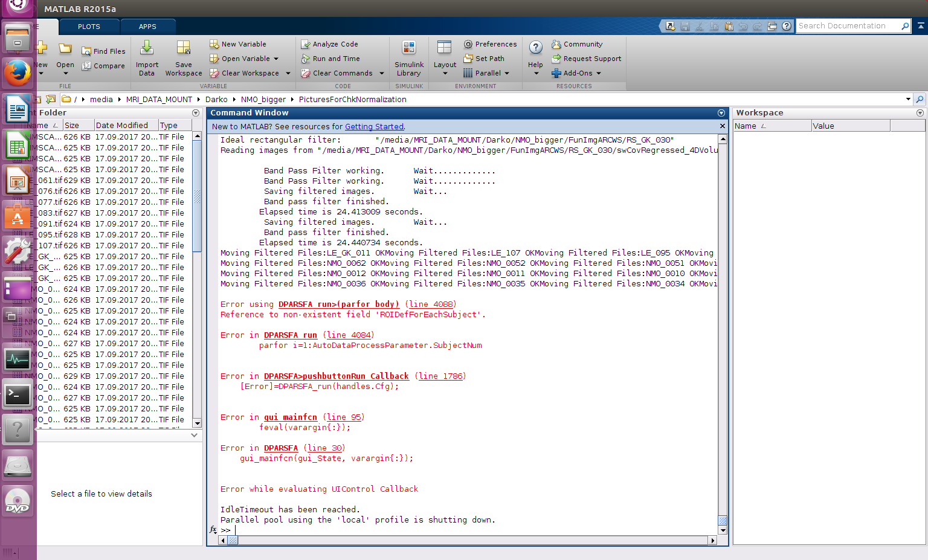Launch Firefox from the Ubuntu dock
This screenshot has width=928, height=560.
[x=18, y=73]
